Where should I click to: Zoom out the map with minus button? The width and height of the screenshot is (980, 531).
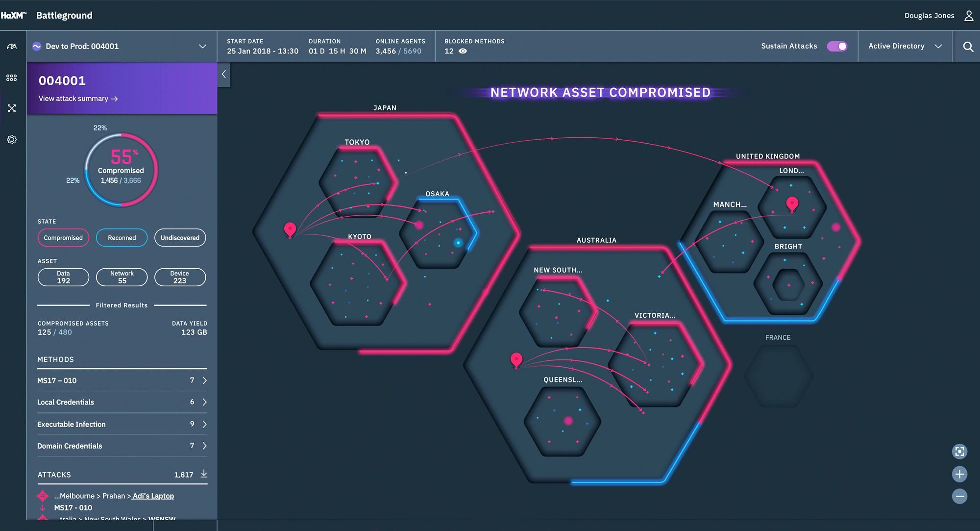pyautogui.click(x=959, y=496)
